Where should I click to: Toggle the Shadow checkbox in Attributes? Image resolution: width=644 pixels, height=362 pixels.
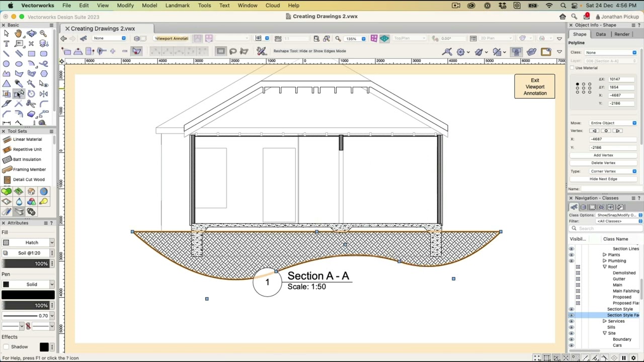click(x=5, y=347)
